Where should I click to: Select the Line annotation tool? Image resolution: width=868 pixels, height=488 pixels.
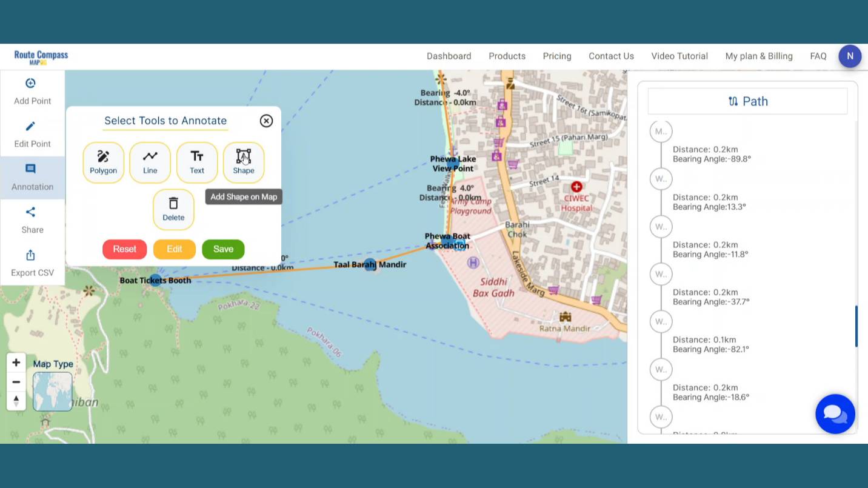point(150,162)
